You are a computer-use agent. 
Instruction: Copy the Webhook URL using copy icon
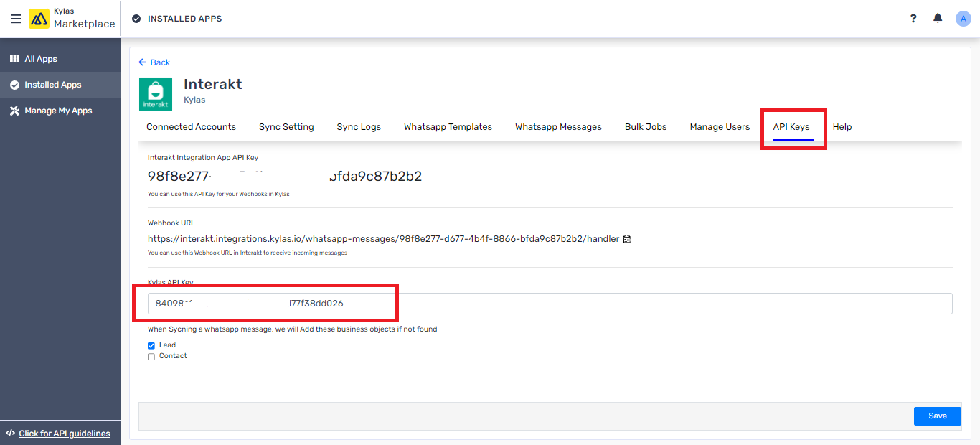[x=626, y=238]
